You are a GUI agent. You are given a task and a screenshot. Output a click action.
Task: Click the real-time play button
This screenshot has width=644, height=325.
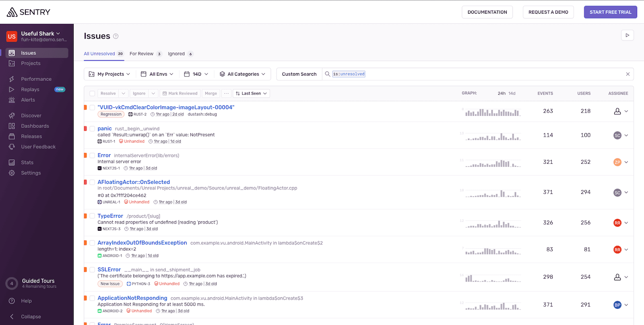pos(627,35)
